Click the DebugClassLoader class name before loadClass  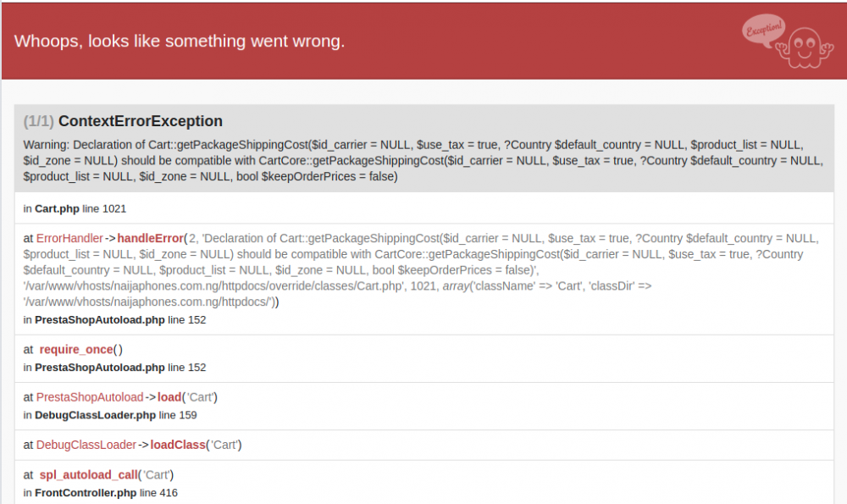86,445
